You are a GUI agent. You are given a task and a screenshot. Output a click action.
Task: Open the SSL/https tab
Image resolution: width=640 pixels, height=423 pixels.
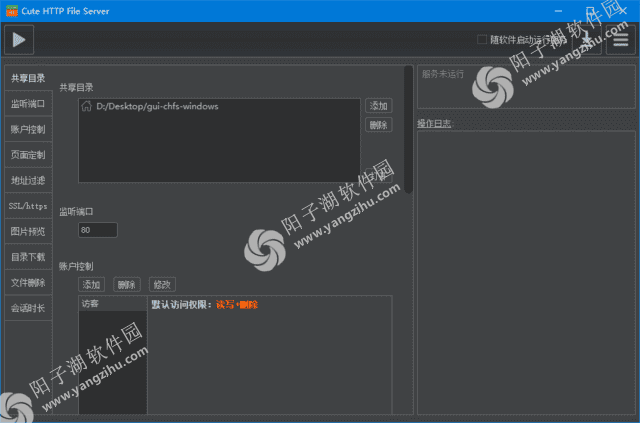coord(28,206)
